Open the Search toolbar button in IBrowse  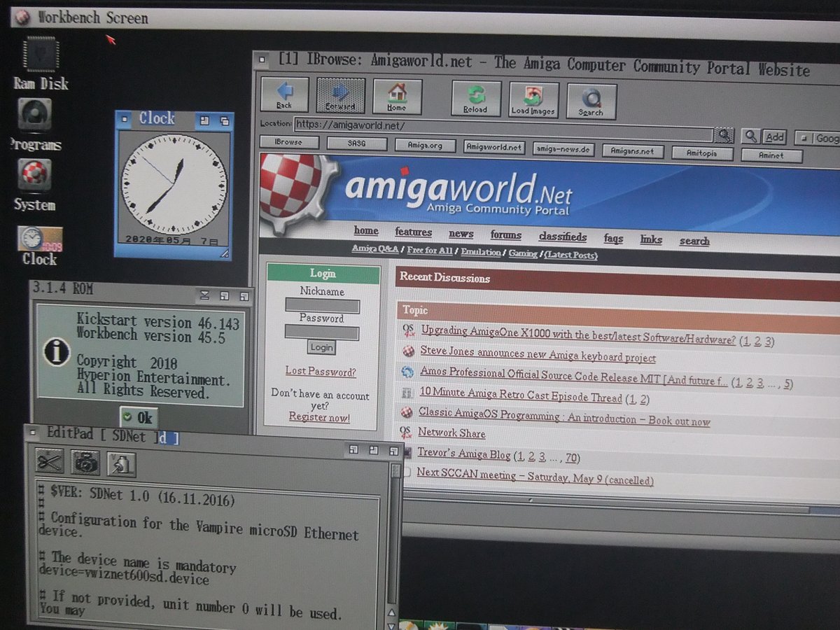(x=591, y=101)
